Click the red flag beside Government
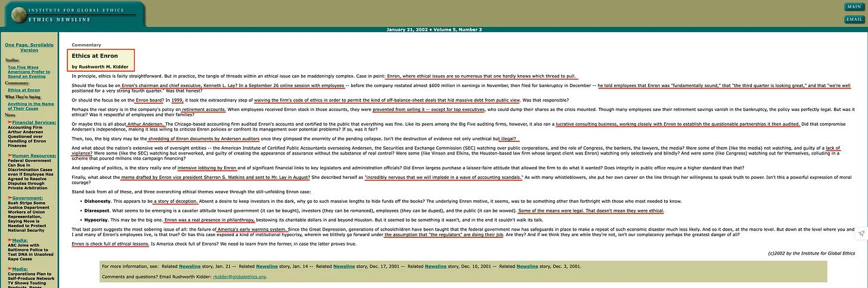 coord(10,197)
